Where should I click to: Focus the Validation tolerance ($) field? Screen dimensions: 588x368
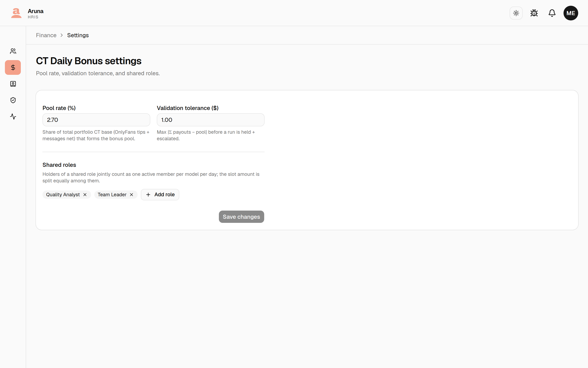click(210, 120)
